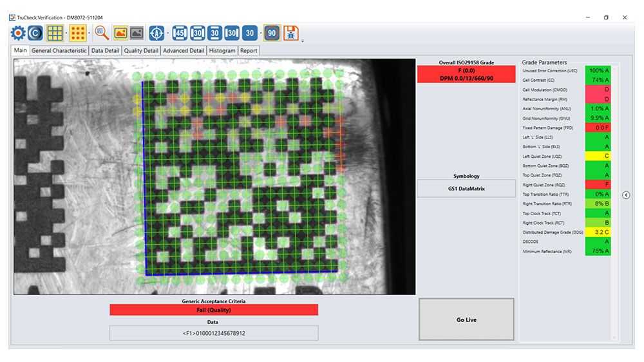Open the Quality Detail tab
The height and width of the screenshot is (362, 644).
click(x=141, y=50)
